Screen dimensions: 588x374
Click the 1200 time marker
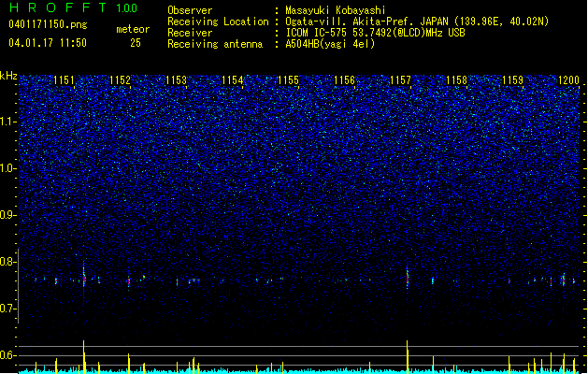coord(569,80)
